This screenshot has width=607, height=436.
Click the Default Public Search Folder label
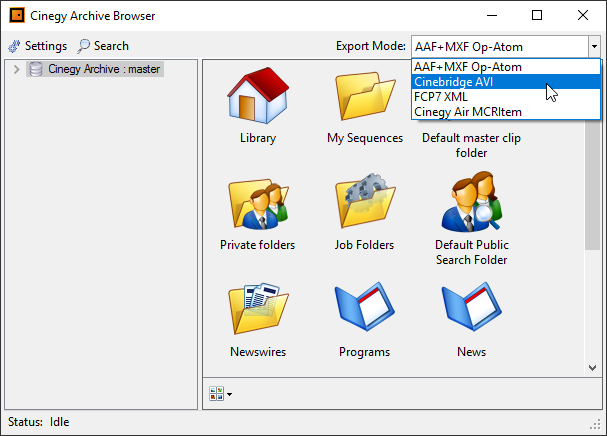tap(472, 252)
